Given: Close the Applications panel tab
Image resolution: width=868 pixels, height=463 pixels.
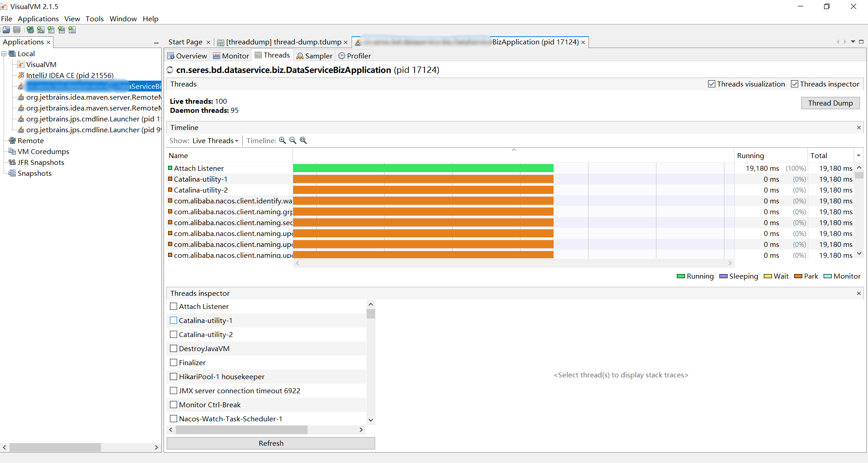Looking at the screenshot, I should [48, 42].
